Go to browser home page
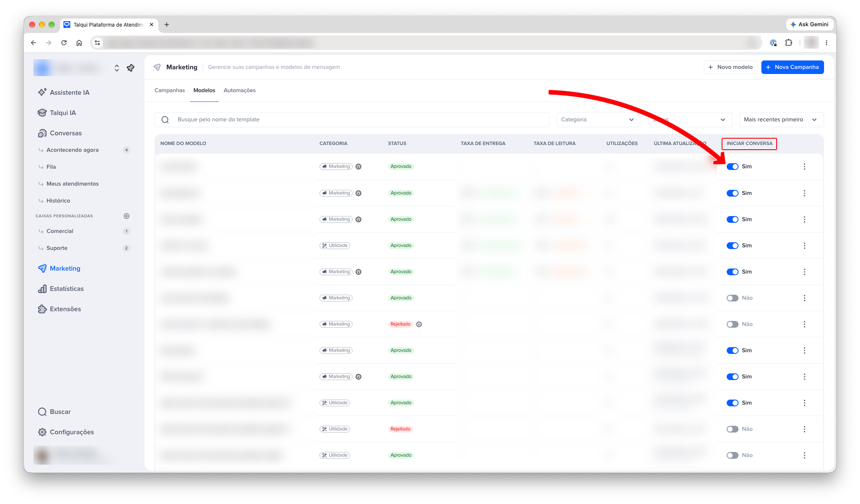860x504 pixels. click(x=79, y=43)
